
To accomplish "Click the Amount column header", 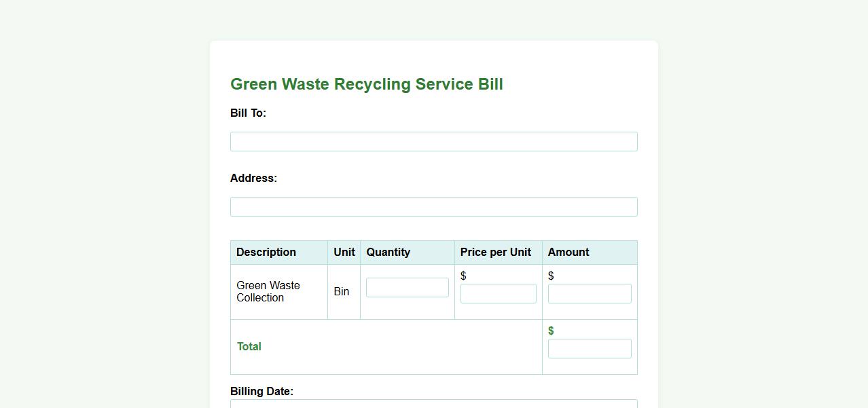I will pos(568,252).
